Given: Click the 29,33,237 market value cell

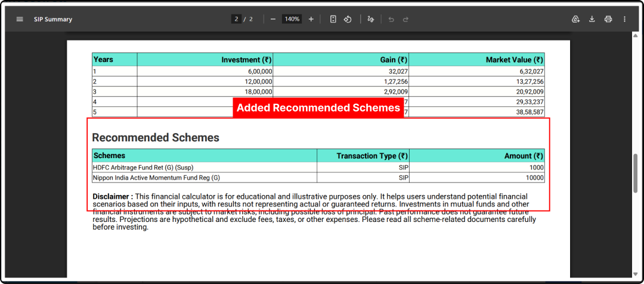Looking at the screenshot, I should [x=477, y=102].
